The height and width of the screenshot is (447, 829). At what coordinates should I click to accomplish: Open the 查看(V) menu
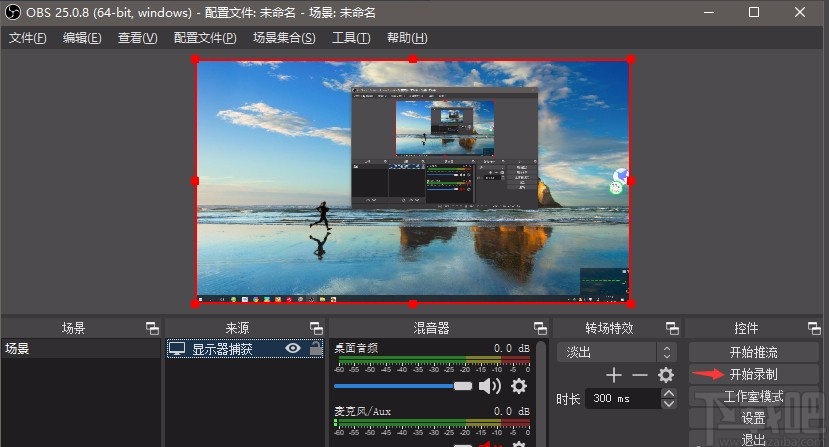coord(137,38)
